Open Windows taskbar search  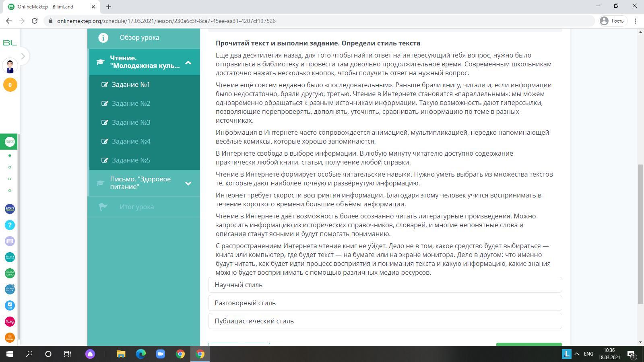point(29,354)
